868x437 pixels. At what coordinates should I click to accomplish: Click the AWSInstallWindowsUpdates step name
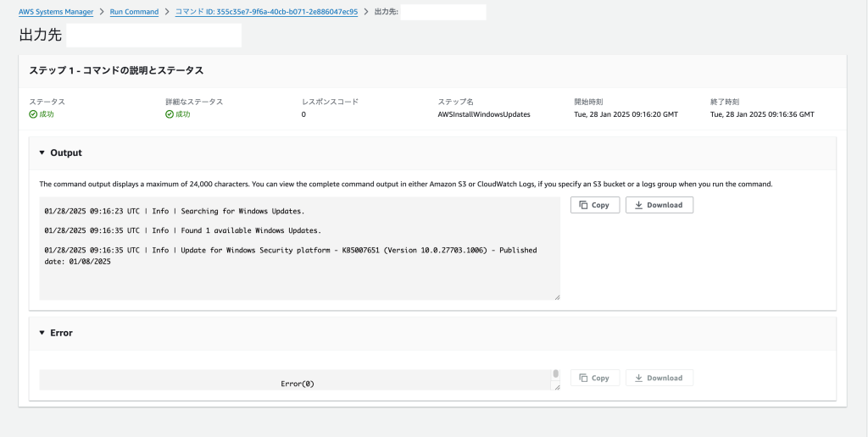[484, 114]
